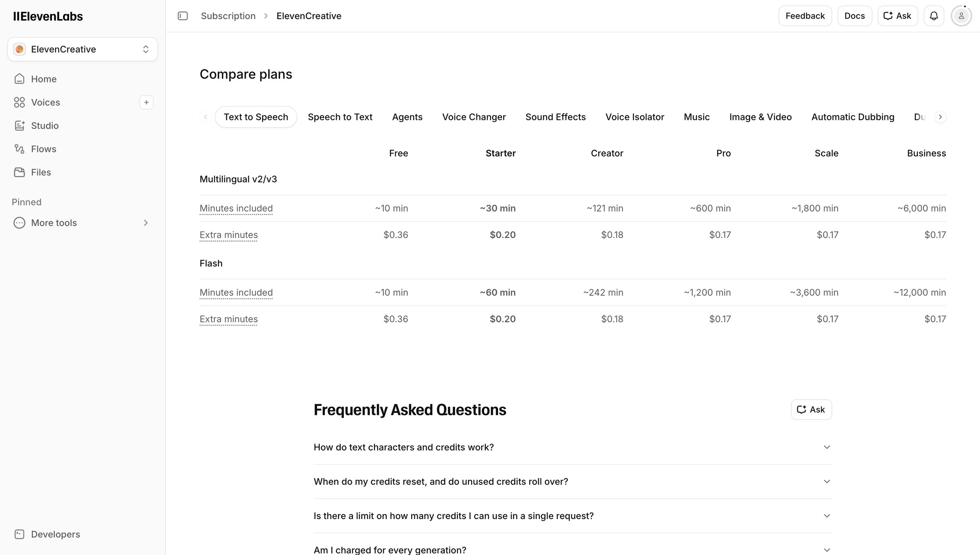
Task: Click the Pro column header
Action: (x=724, y=153)
